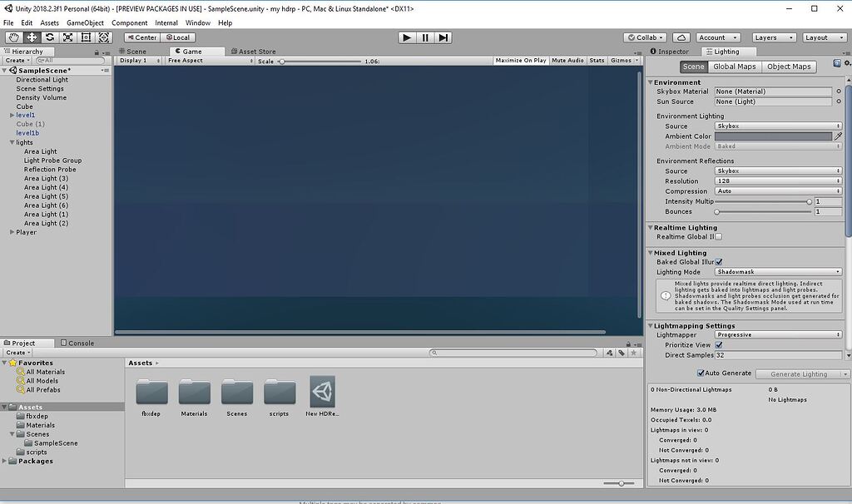Select Area Light (3) in Hierarchy
Viewport: 852px width, 504px height.
point(46,178)
